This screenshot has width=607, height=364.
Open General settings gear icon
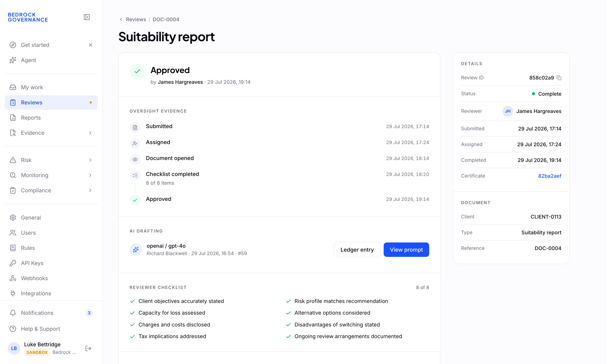tap(13, 218)
